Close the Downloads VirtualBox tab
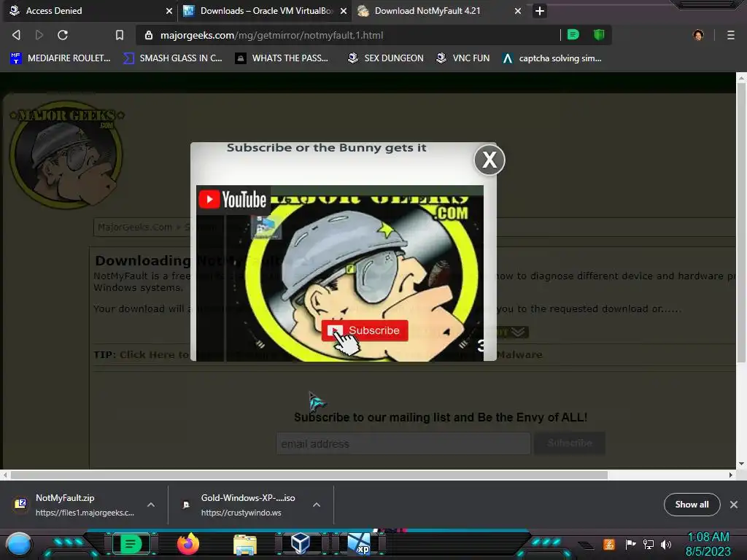Screen dimensions: 747x560 click(344, 11)
